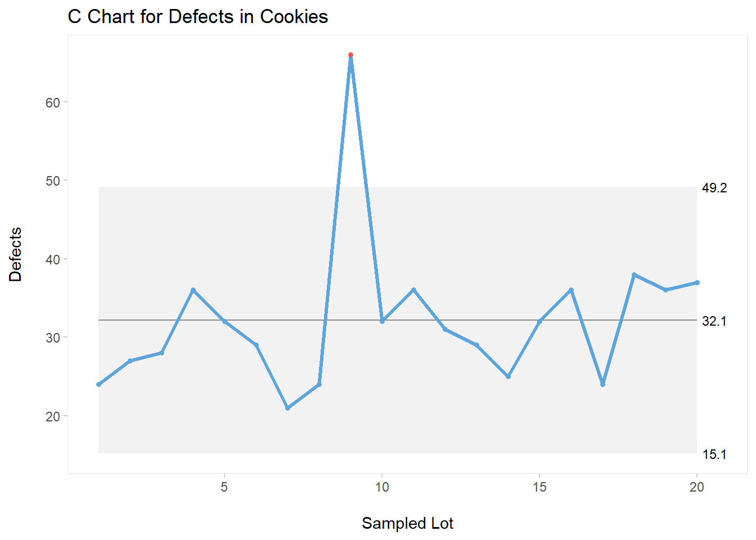This screenshot has height=540, width=756.
Task: Click the last data point at lot 20
Action: (x=697, y=282)
